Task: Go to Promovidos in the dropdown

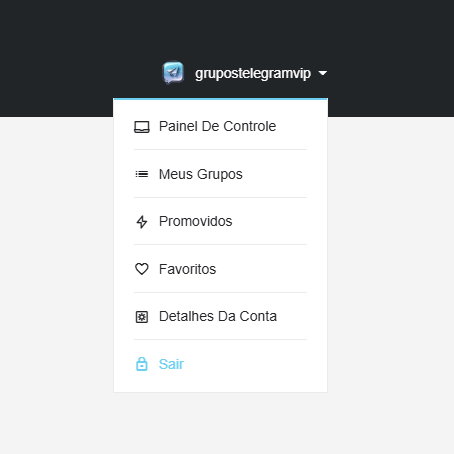Action: (x=220, y=221)
